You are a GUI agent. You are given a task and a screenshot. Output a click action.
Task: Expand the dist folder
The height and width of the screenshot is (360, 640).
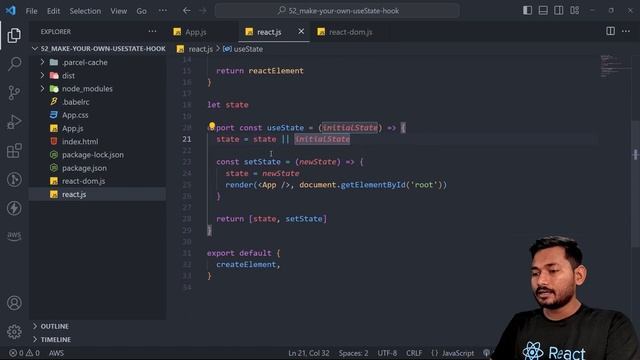(x=98, y=76)
